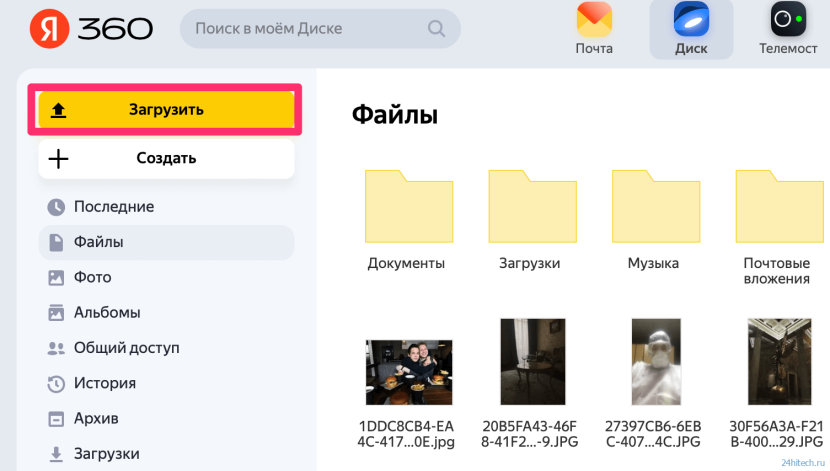The width and height of the screenshot is (830, 471).
Task: Select Файлы in the sidebar
Action: 98,242
